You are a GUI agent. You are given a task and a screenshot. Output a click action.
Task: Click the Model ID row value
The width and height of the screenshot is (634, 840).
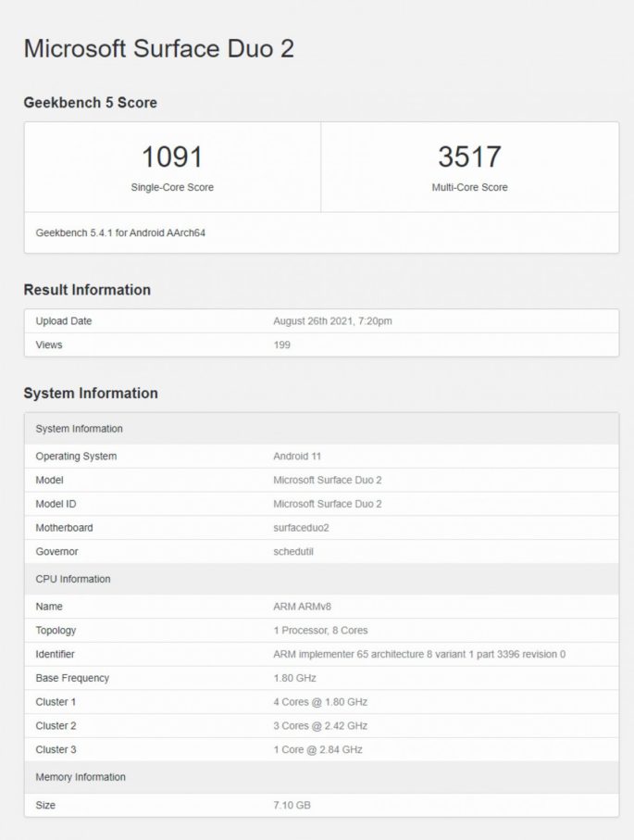coord(328,504)
